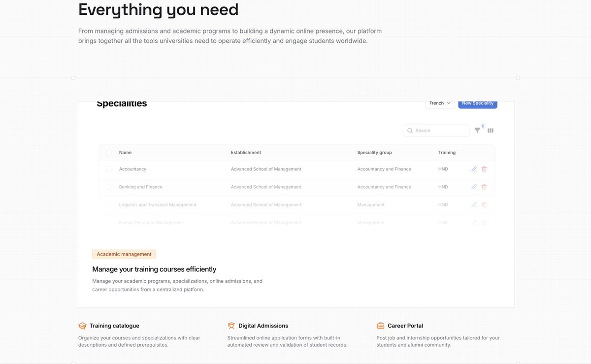Click 'Manage your training courses efficiently' heading
The width and height of the screenshot is (591, 364).
154,269
